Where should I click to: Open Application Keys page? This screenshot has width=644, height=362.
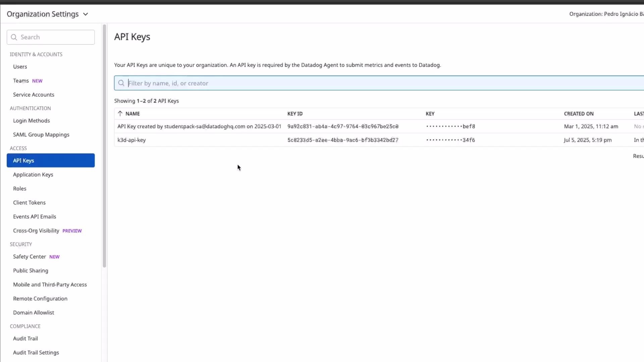(33, 175)
